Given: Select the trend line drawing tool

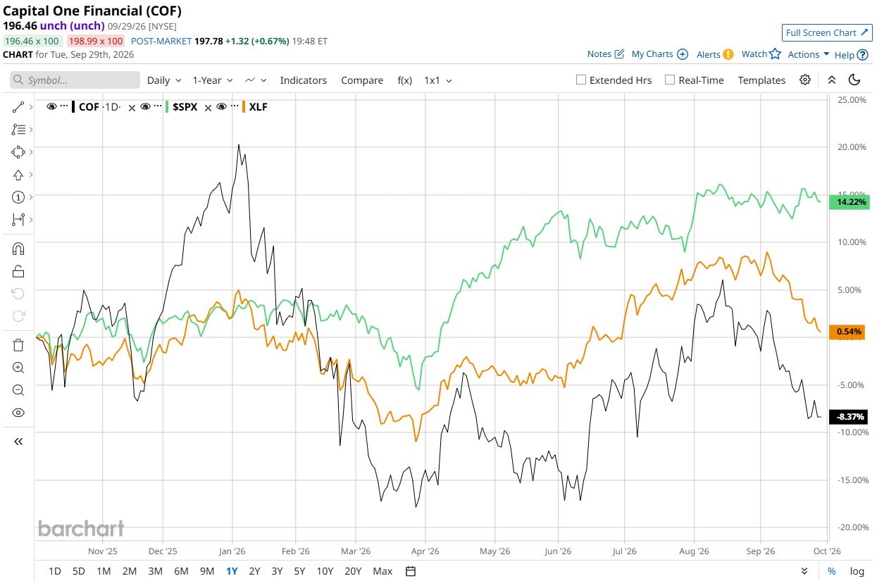Looking at the screenshot, I should [x=18, y=107].
